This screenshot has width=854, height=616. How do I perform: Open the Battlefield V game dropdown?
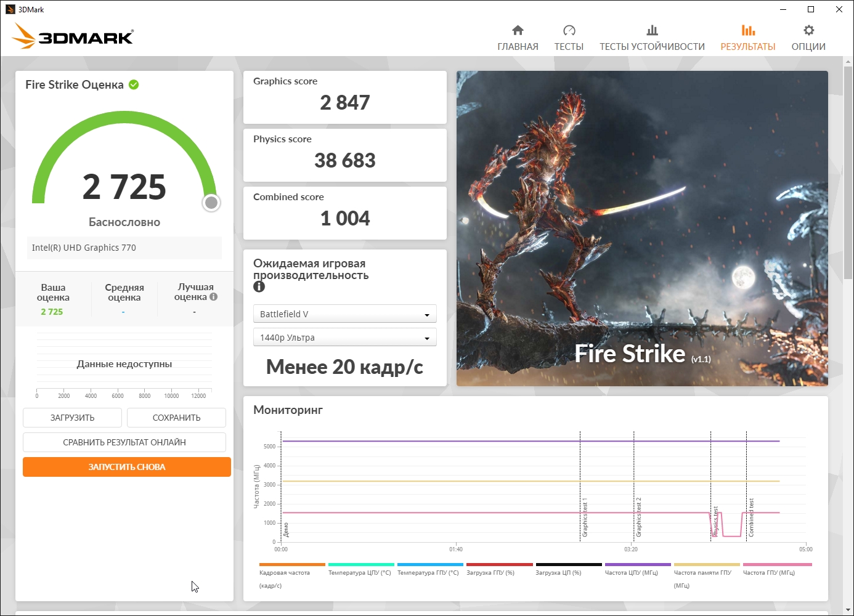coord(344,314)
